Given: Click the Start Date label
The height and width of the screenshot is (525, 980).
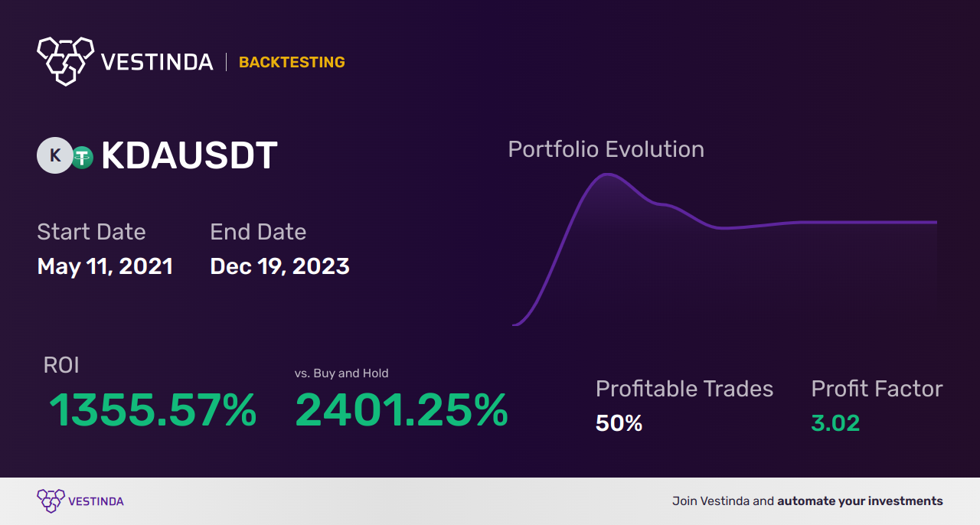Looking at the screenshot, I should point(91,232).
